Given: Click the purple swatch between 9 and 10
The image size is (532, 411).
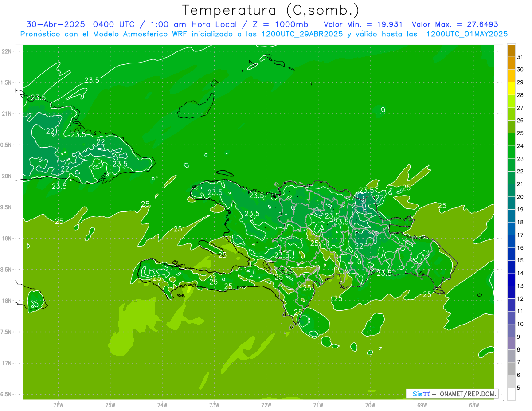Looking at the screenshot, I should click(x=511, y=331).
